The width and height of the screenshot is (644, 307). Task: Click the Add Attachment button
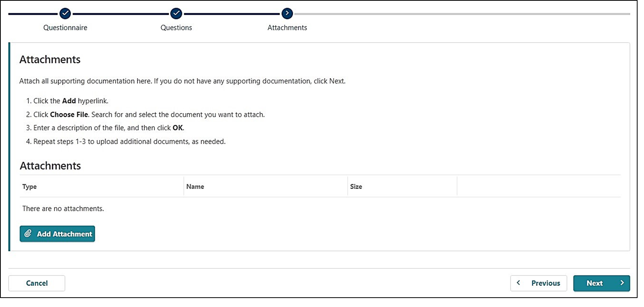coord(57,234)
